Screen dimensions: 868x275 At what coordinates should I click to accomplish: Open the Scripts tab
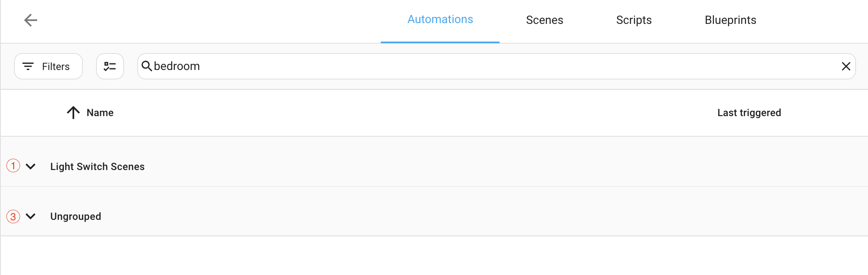(x=633, y=20)
